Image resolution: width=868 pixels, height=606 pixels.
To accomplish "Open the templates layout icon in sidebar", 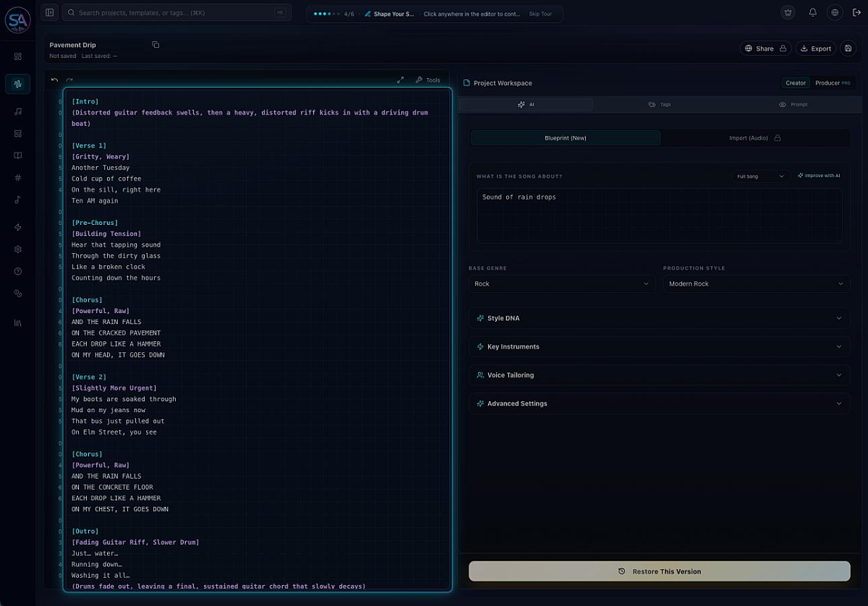I will coord(18,133).
